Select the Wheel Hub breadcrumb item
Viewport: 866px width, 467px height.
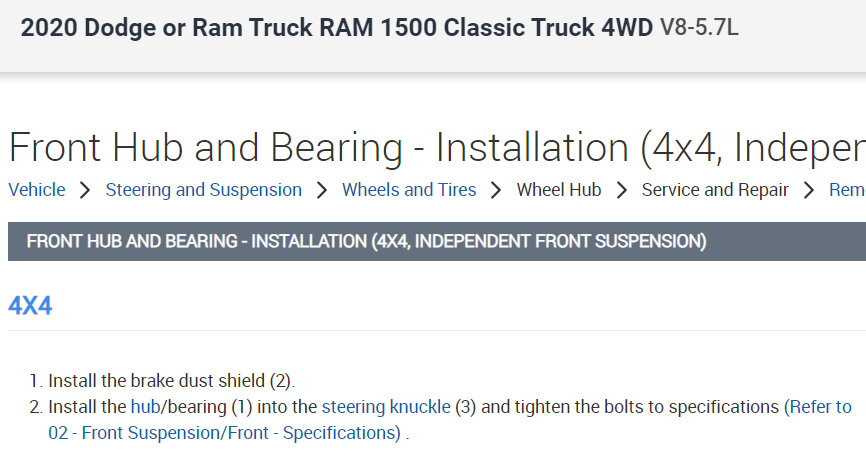(559, 190)
